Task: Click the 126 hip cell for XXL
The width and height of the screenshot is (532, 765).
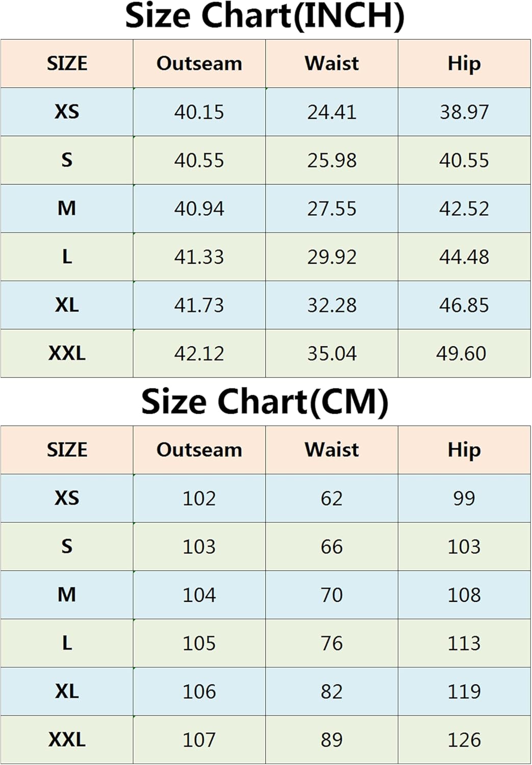Action: 464,739
